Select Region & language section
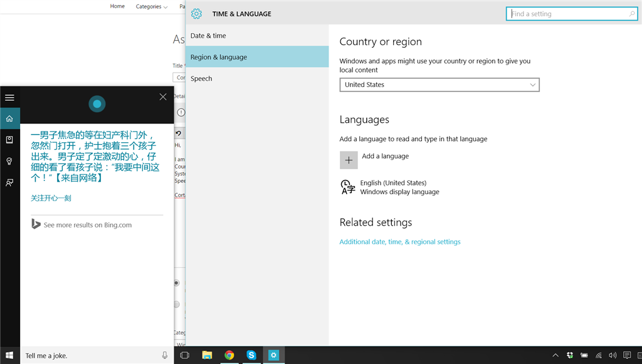642x364 pixels. click(x=257, y=57)
